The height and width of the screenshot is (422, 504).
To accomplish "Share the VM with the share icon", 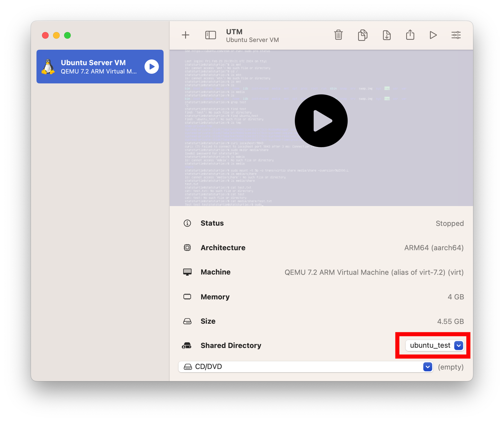I will click(410, 35).
